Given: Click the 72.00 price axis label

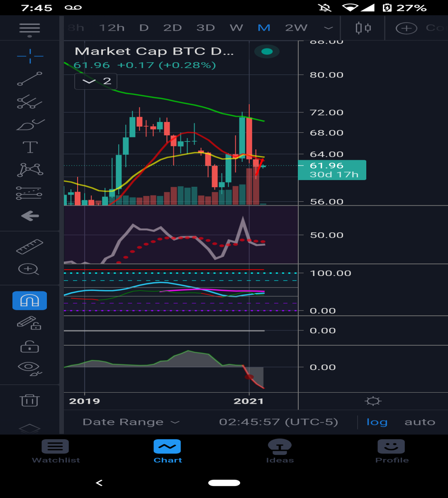Looking at the screenshot, I should [327, 112].
